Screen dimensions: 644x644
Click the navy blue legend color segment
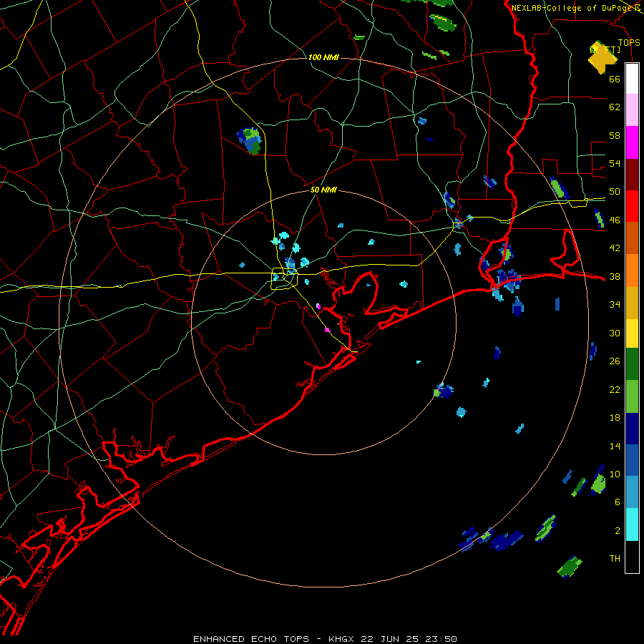tap(632, 429)
